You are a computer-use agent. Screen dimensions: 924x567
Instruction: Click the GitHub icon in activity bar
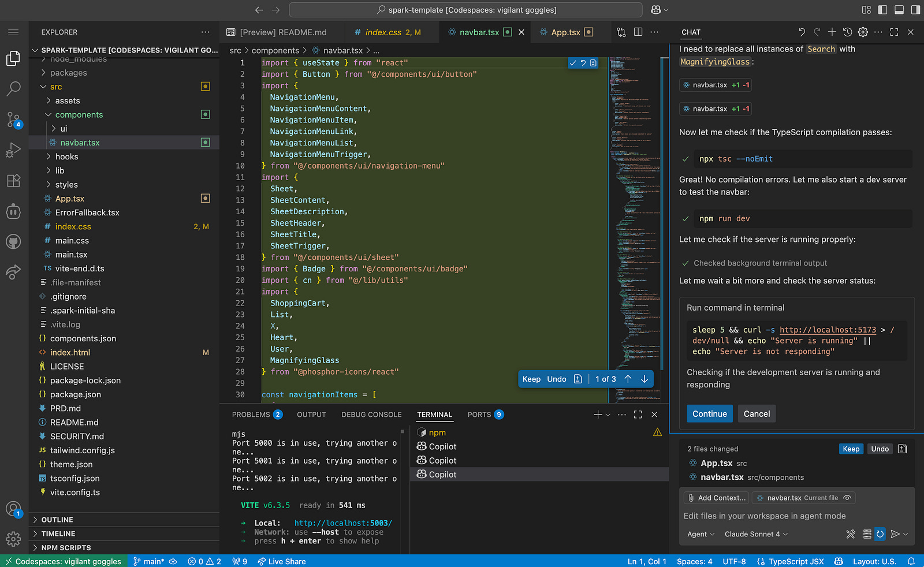(x=13, y=242)
